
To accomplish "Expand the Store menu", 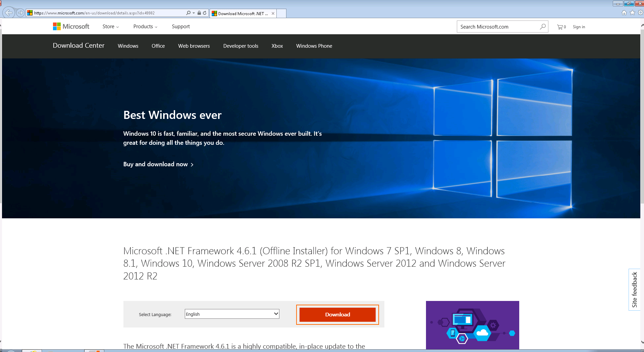I will click(110, 27).
